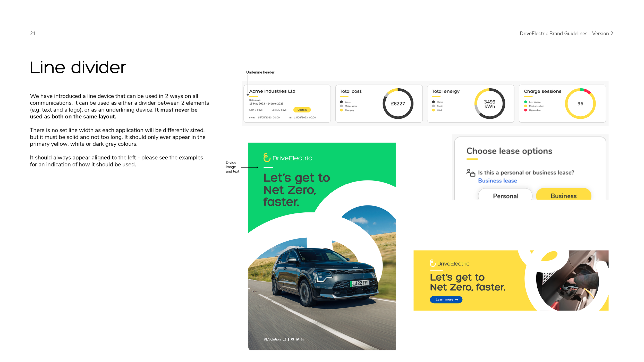Click the LinkedIn icon on the poster
The height and width of the screenshot is (362, 644).
coord(302,339)
